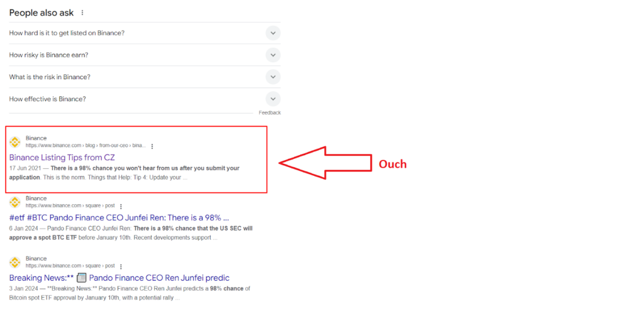Expand 'How risky is Binance earn?' question
The image size is (644, 314).
(145, 55)
